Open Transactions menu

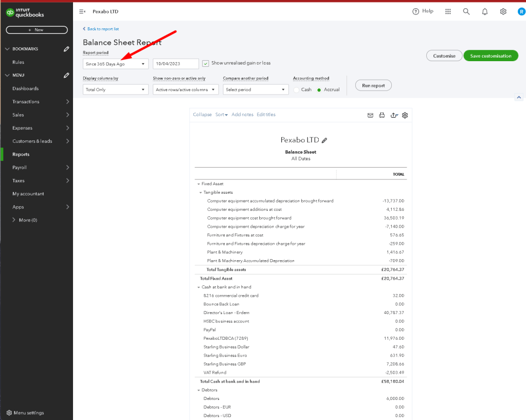(37, 102)
